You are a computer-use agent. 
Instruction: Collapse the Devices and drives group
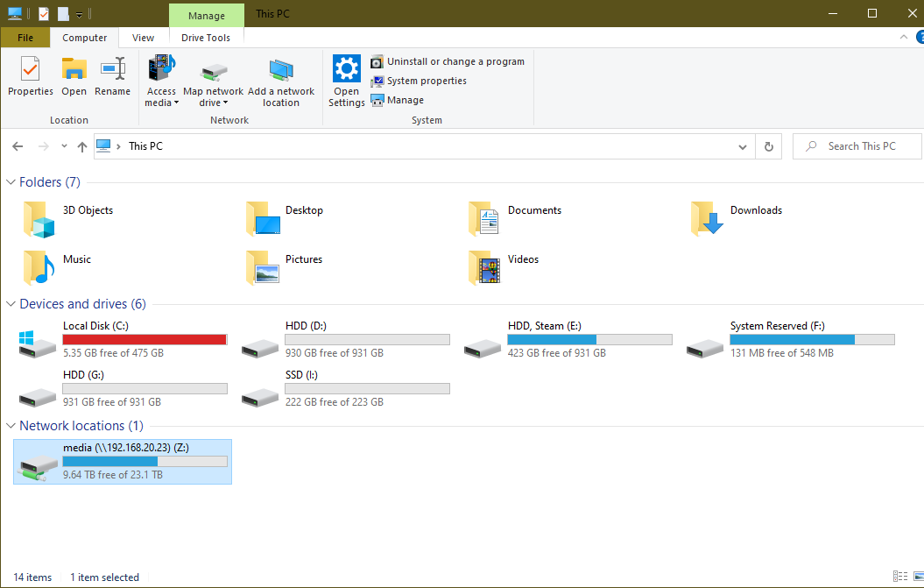click(11, 304)
